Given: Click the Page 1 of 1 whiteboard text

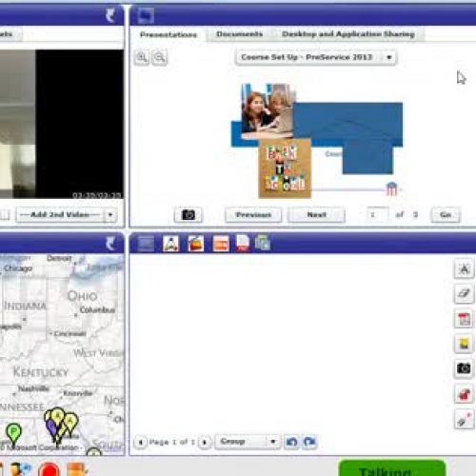Looking at the screenshot, I should click(x=171, y=442).
